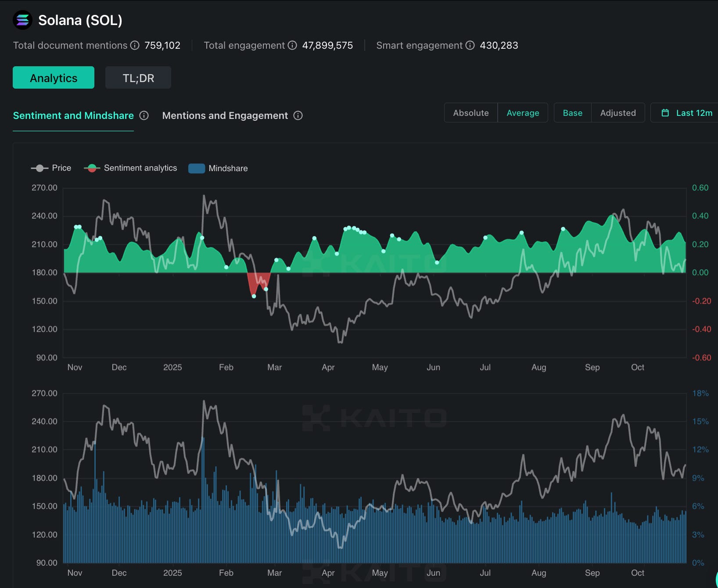Click the blue Mindshare legend swatch
The height and width of the screenshot is (588, 718).
[197, 169]
